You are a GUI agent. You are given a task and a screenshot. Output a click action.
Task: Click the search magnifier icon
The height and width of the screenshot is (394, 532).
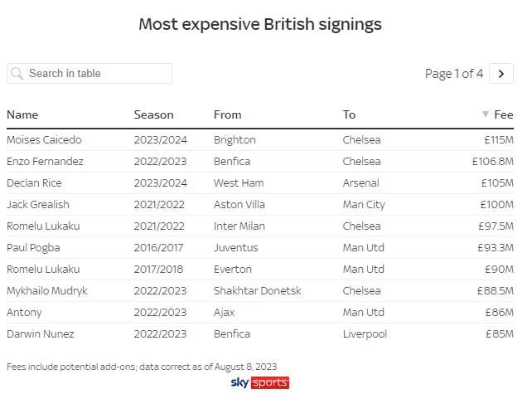pyautogui.click(x=17, y=74)
